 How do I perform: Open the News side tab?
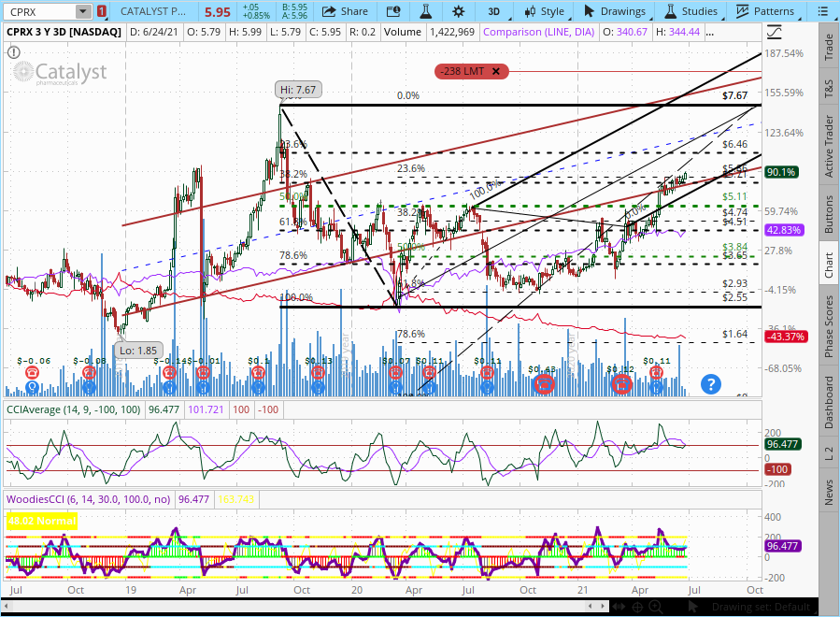pyautogui.click(x=829, y=492)
